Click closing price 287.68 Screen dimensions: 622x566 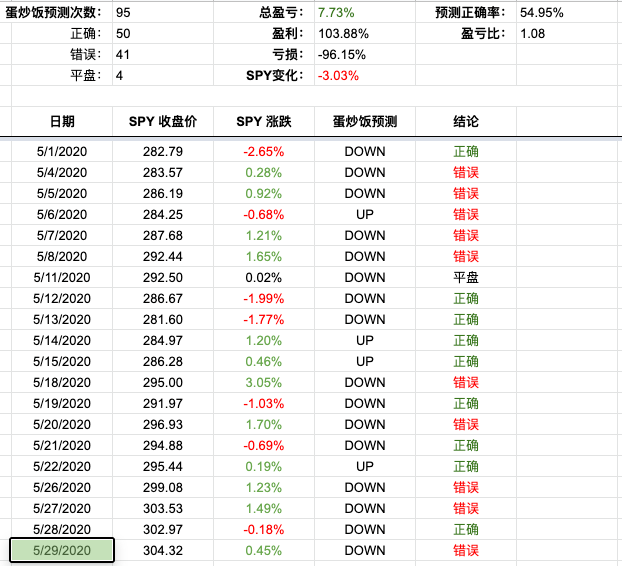[x=163, y=236]
